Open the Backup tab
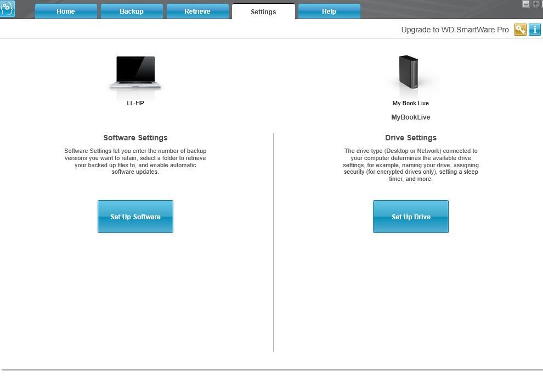Screen dimensions: 543x392 [x=132, y=12]
